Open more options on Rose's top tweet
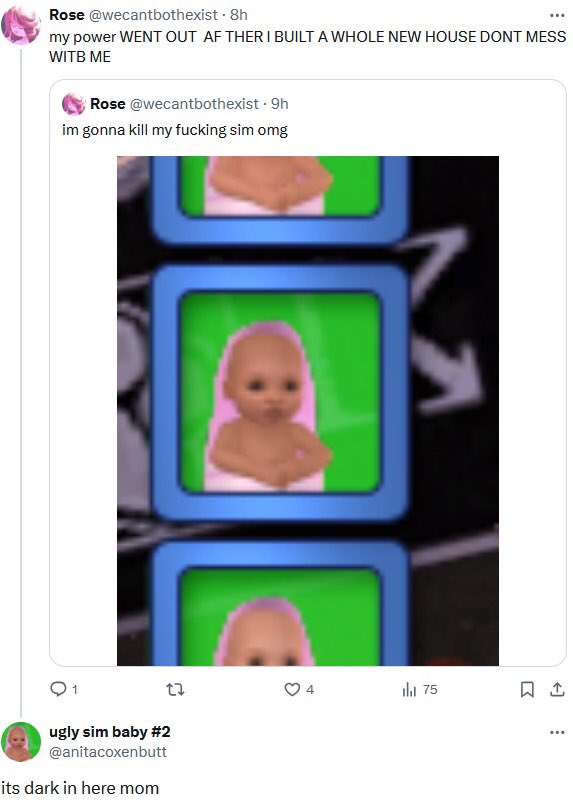 point(557,15)
